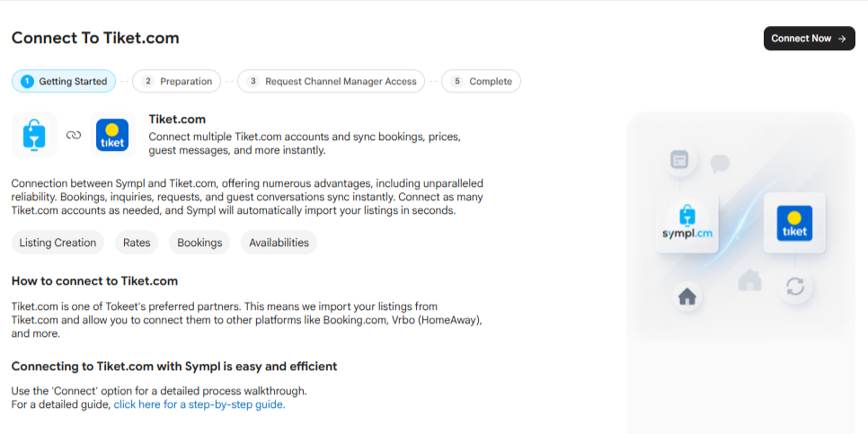Screen dimensions: 868x434
Task: Click the Sympl logo icon beside link symbol
Action: (34, 135)
